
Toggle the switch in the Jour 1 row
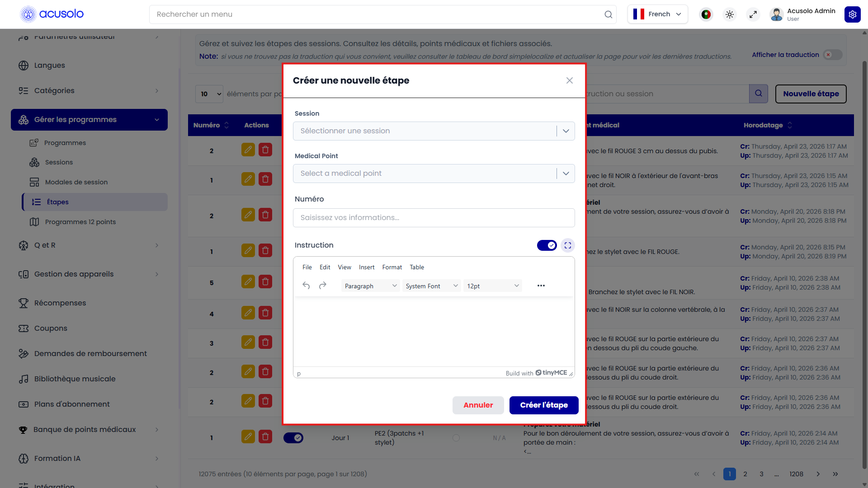coord(293,438)
